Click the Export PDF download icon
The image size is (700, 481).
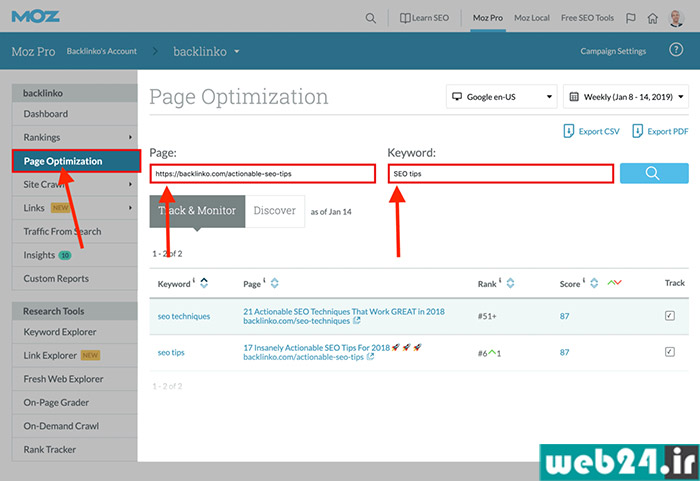[637, 131]
